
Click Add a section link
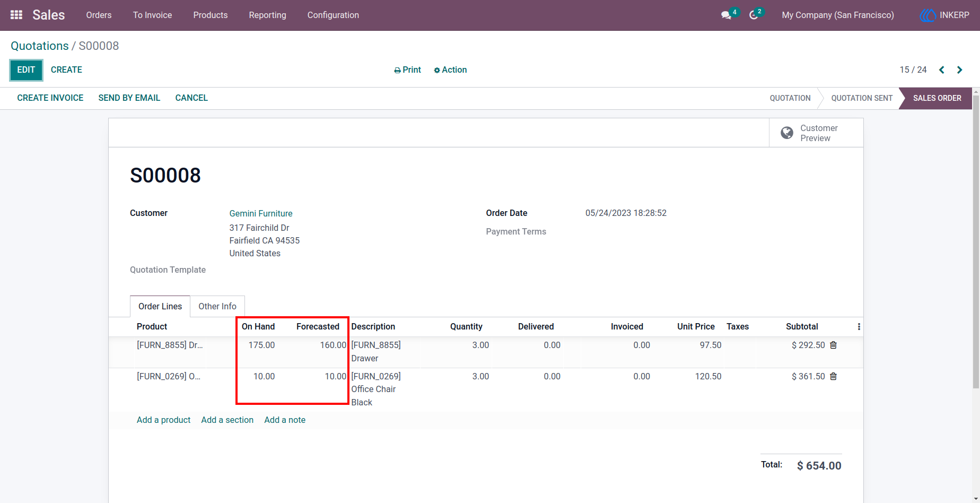[227, 420]
